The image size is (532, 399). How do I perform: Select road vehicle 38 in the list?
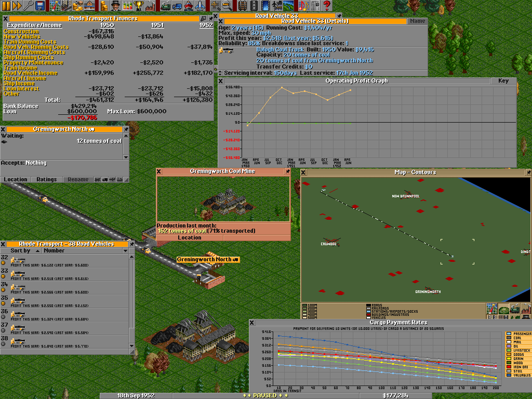click(x=64, y=342)
